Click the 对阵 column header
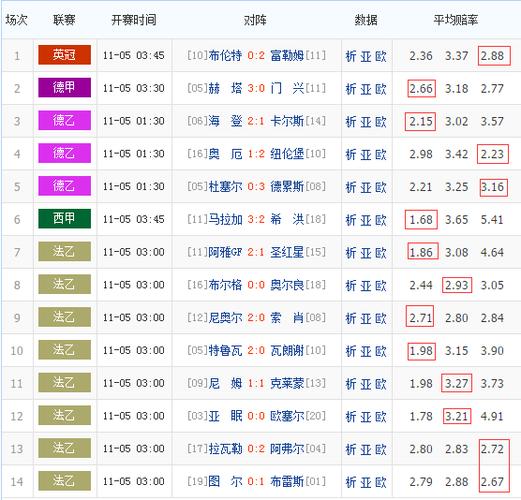Screen dimensions: 521x500 (255, 20)
